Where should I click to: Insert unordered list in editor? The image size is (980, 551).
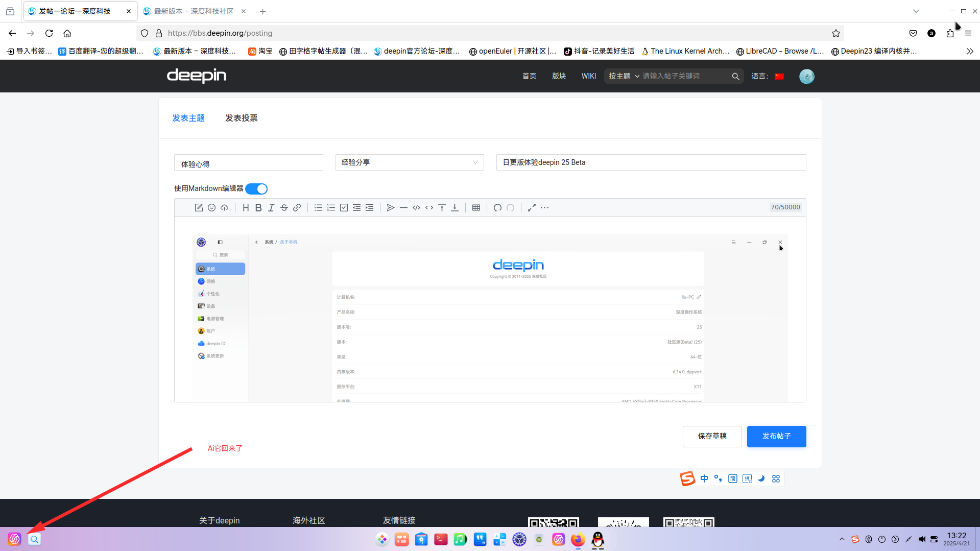pyautogui.click(x=318, y=208)
